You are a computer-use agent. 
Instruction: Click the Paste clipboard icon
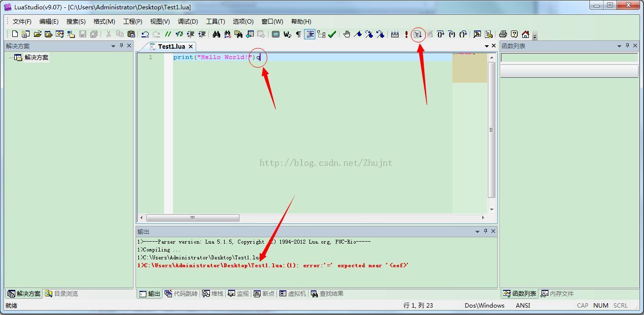coord(131,34)
